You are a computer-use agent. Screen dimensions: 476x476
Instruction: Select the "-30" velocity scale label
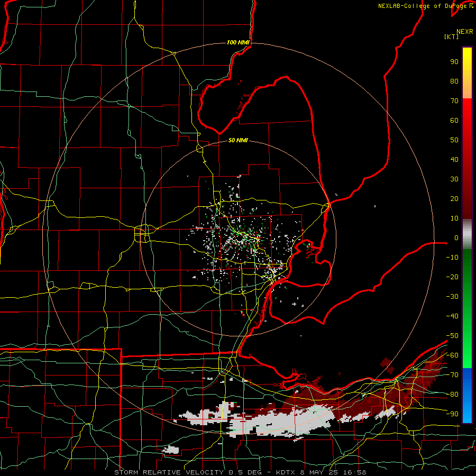(x=452, y=297)
